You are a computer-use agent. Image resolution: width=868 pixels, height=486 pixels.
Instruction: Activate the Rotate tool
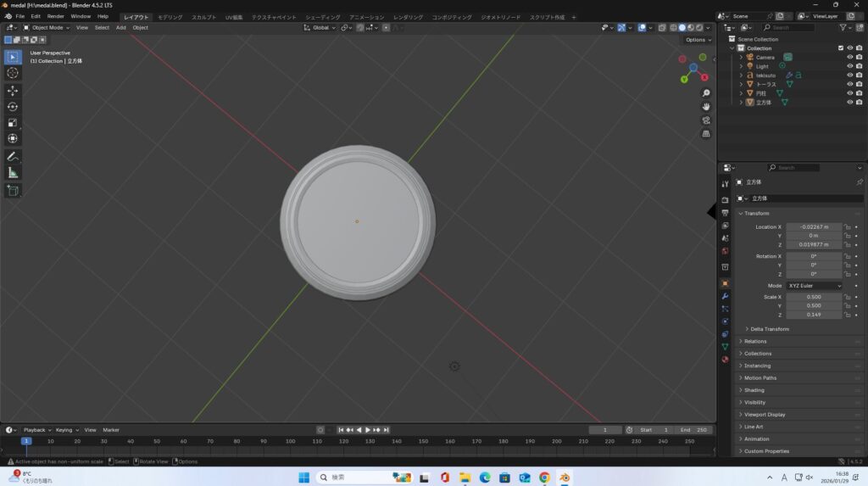tap(13, 106)
